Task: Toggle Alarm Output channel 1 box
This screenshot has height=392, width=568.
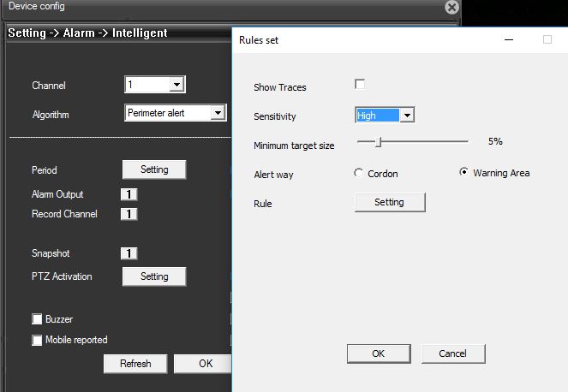Action: tap(129, 195)
